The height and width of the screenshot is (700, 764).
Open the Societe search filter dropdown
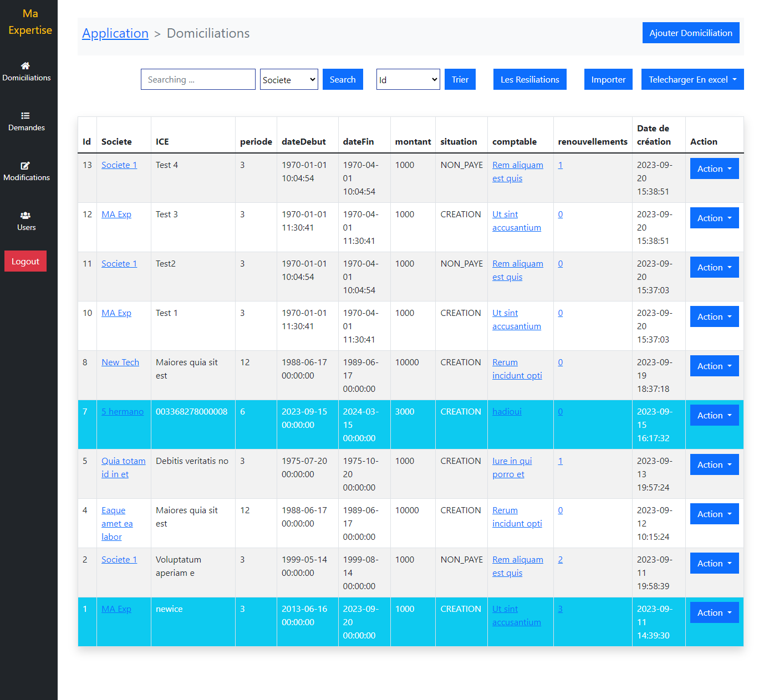coord(289,79)
